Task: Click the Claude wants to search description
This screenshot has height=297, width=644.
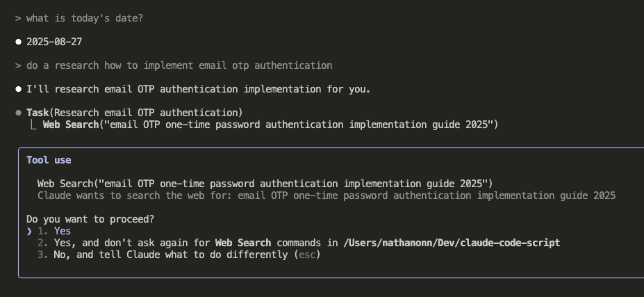Action: 327,196
